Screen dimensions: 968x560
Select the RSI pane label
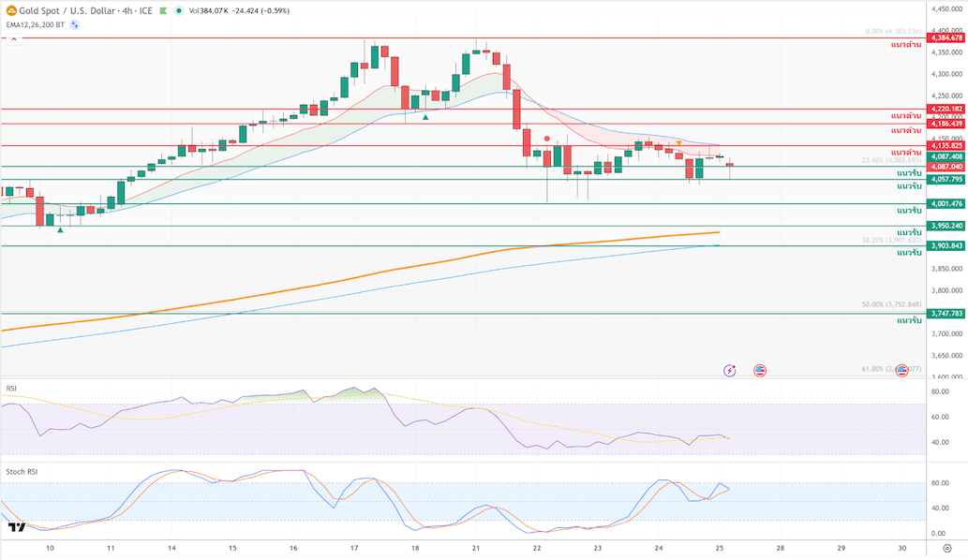point(11,388)
